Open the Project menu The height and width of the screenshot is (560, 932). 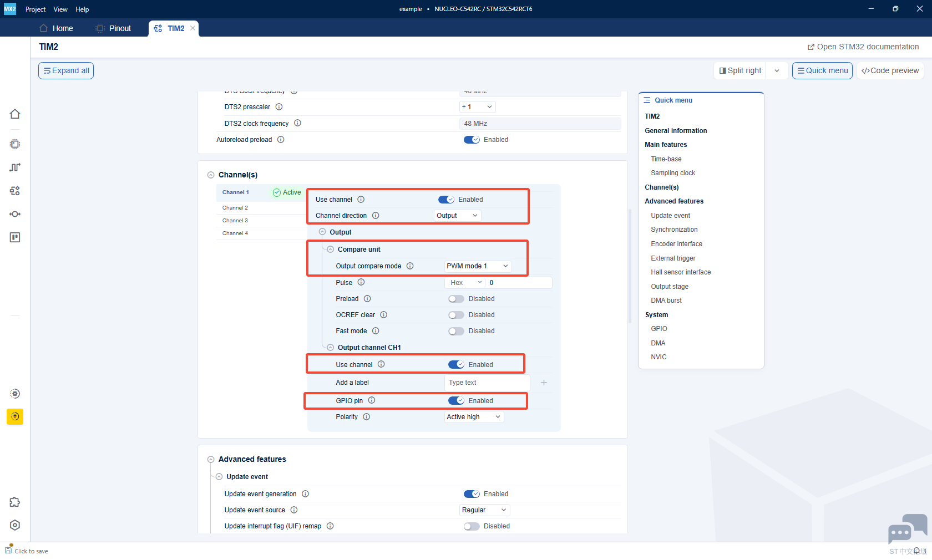tap(36, 9)
